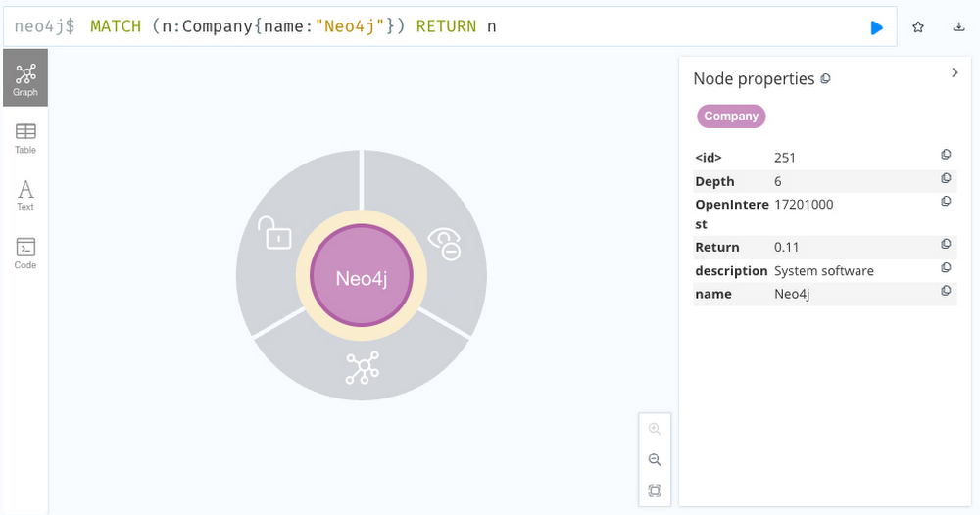Copy the name property value
This screenshot has width=980, height=515.
pyautogui.click(x=946, y=291)
